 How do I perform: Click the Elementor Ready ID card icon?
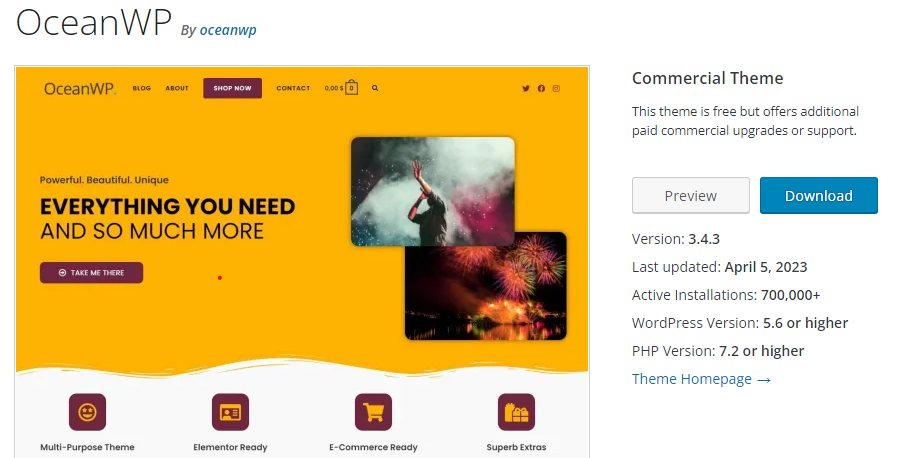(x=230, y=412)
